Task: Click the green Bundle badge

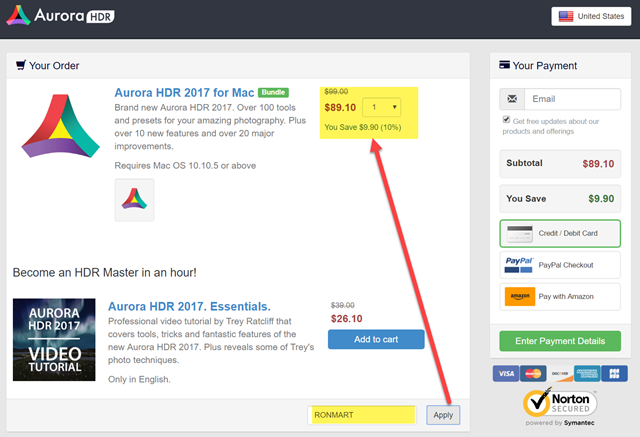Action: click(x=273, y=93)
